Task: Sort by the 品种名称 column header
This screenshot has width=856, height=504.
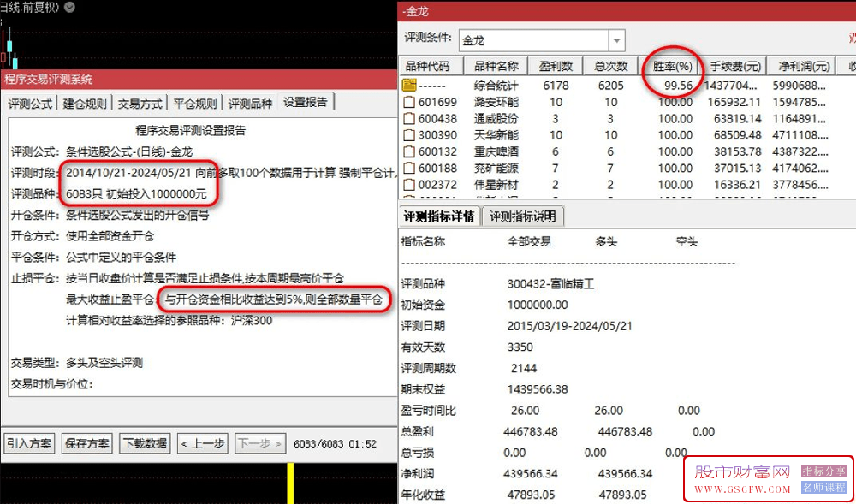Action: point(496,66)
